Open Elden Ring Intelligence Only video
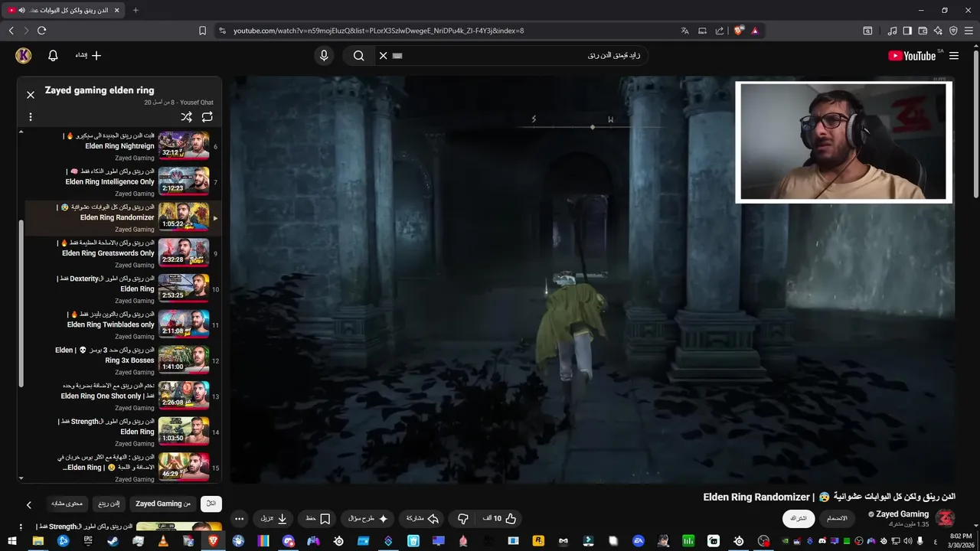The image size is (980, 551). tap(123, 182)
